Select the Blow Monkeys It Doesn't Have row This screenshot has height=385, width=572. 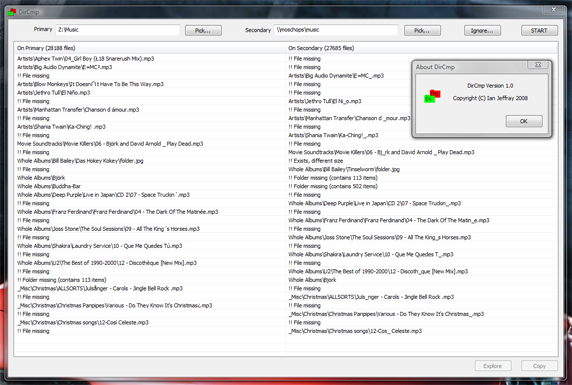tap(90, 84)
